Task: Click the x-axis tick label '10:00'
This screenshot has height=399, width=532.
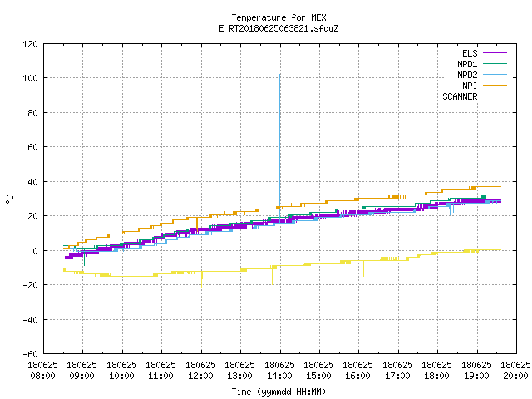Action: 121,376
